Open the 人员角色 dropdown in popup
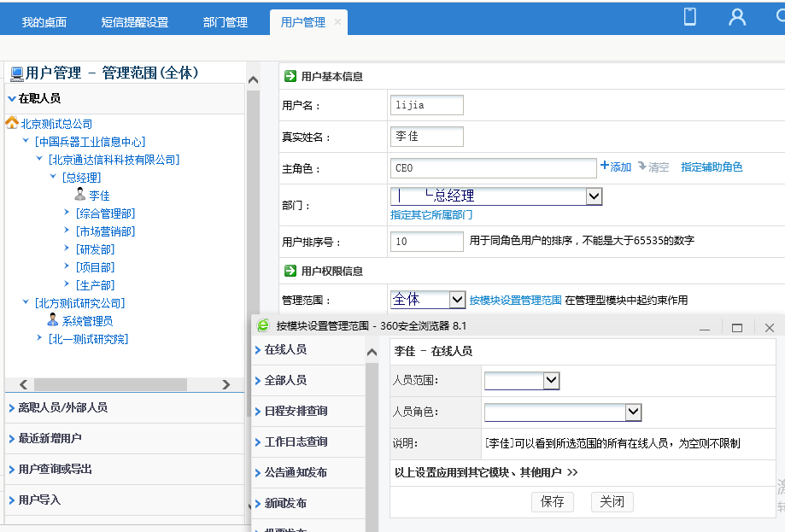785x532 pixels. coord(633,412)
